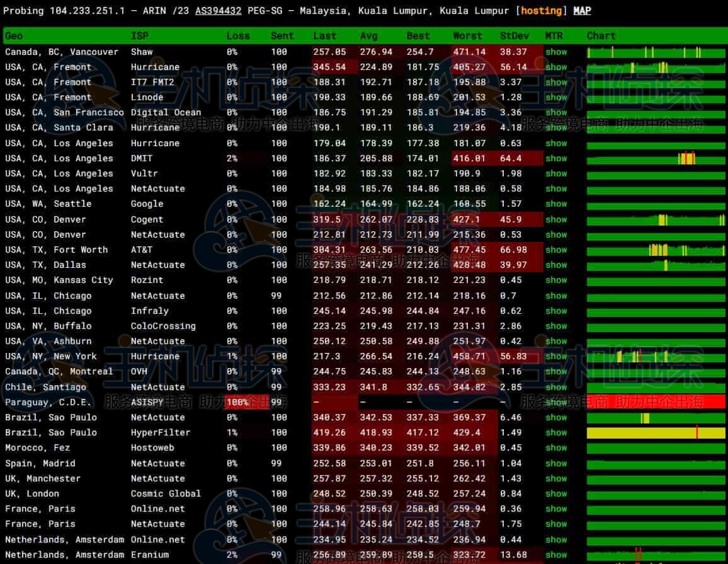Click the Loss column header
728x564 pixels.
click(238, 36)
